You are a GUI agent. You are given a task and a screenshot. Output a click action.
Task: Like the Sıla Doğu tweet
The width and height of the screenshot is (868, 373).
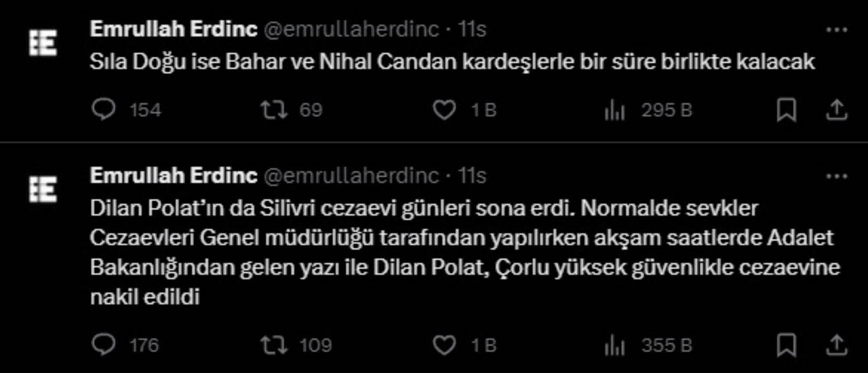pyautogui.click(x=444, y=110)
